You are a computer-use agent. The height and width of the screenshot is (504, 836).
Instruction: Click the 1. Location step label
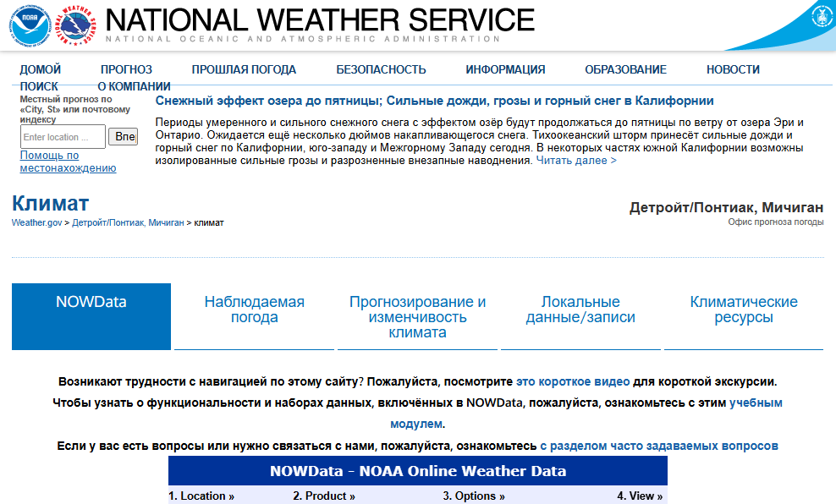pyautogui.click(x=201, y=496)
